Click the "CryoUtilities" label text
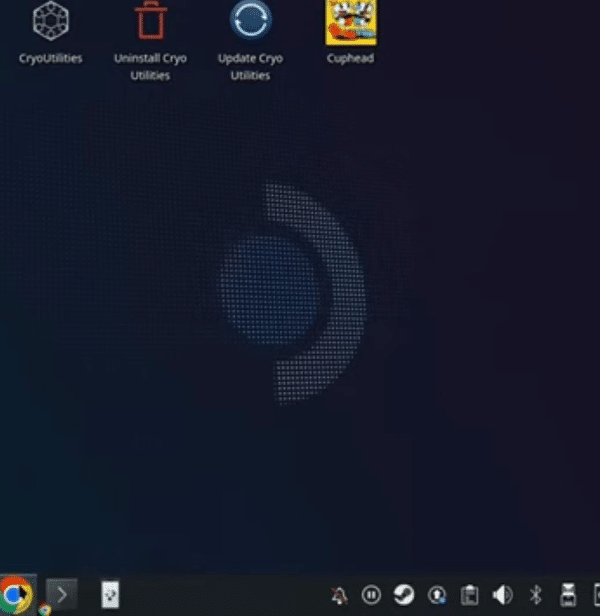The width and height of the screenshot is (600, 616). 51,58
